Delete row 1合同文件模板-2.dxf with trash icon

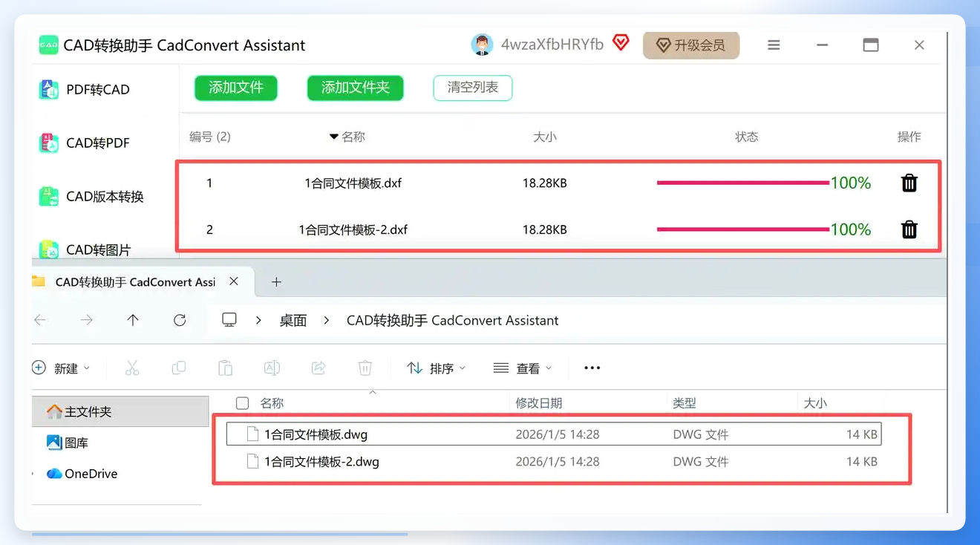(x=909, y=229)
